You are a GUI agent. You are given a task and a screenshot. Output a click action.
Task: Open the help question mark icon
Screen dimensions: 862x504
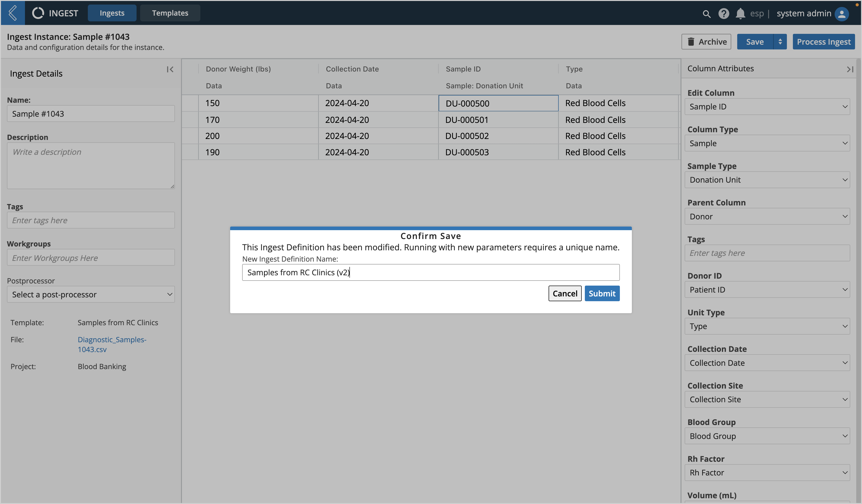tap(724, 14)
